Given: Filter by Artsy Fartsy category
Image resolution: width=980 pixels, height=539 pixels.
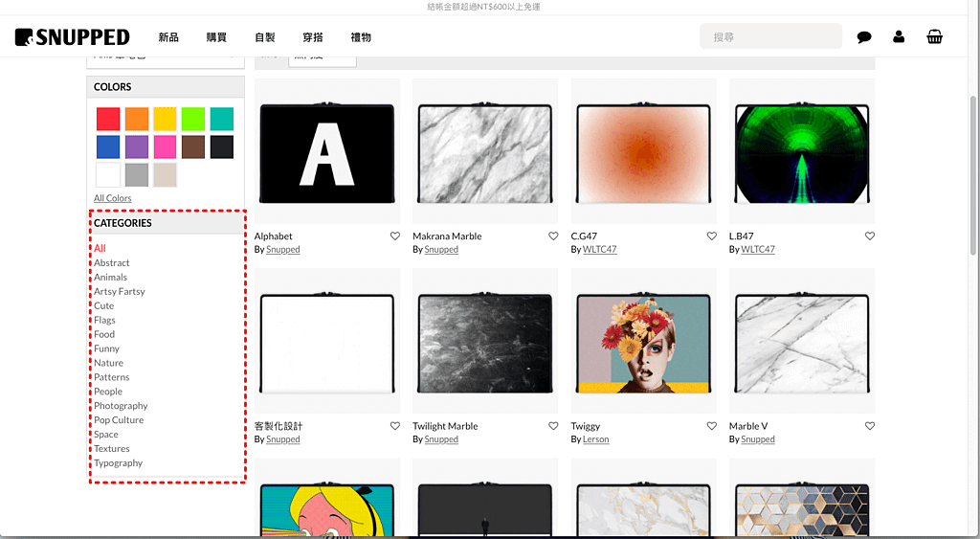Looking at the screenshot, I should click(120, 291).
